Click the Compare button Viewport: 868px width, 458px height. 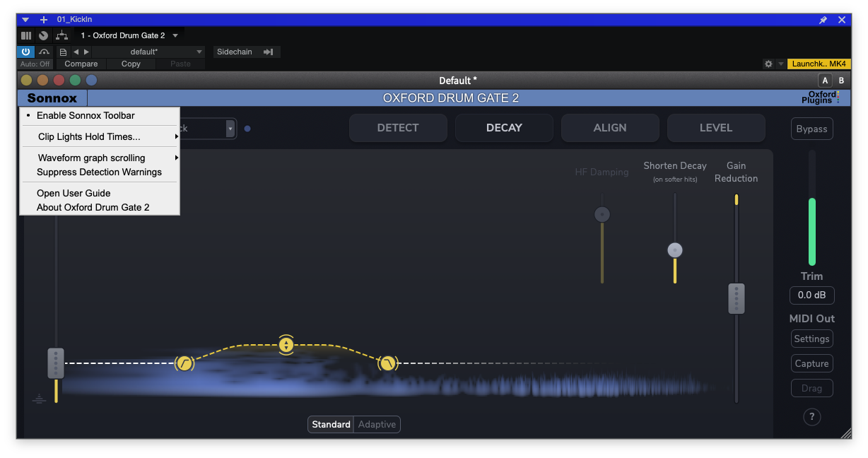pyautogui.click(x=81, y=64)
